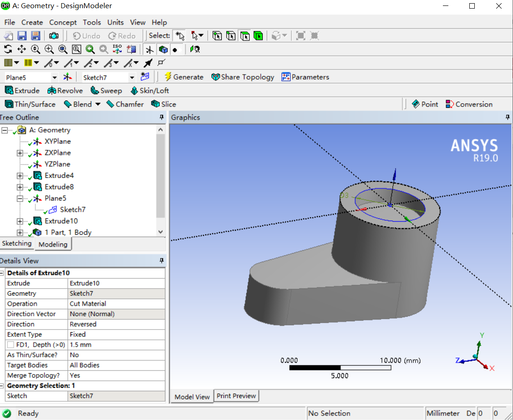The image size is (513, 420).
Task: Pin the Details View panel
Action: point(161,261)
